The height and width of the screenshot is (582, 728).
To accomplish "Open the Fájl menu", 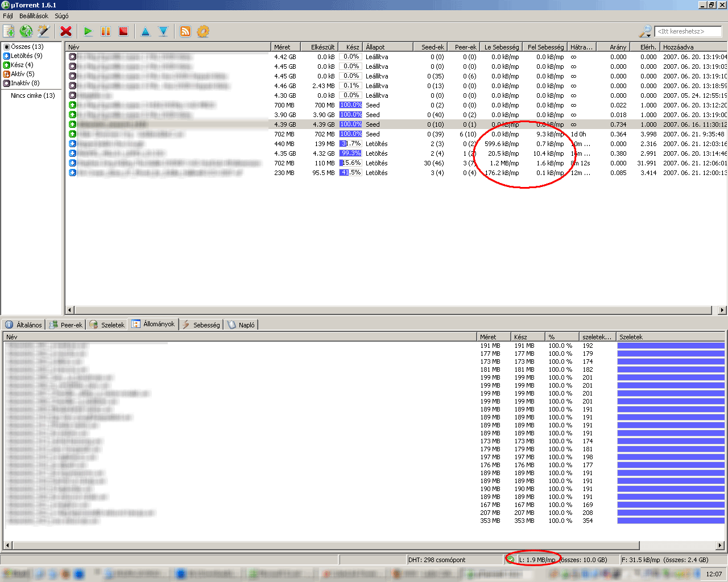I will pyautogui.click(x=8, y=16).
